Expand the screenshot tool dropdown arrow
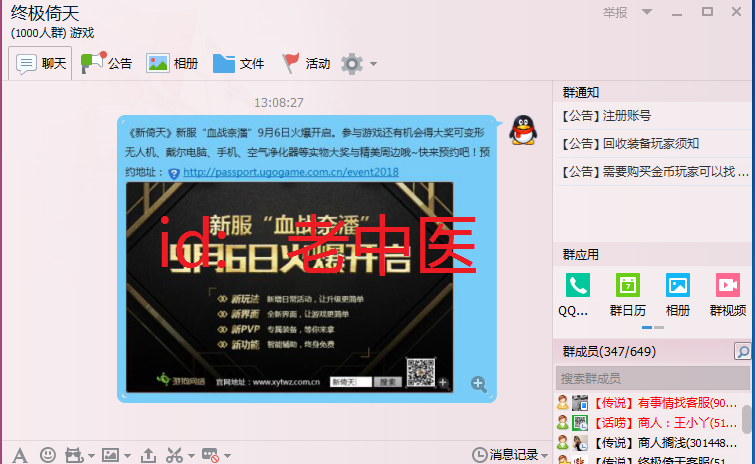755x464 pixels. (x=191, y=455)
